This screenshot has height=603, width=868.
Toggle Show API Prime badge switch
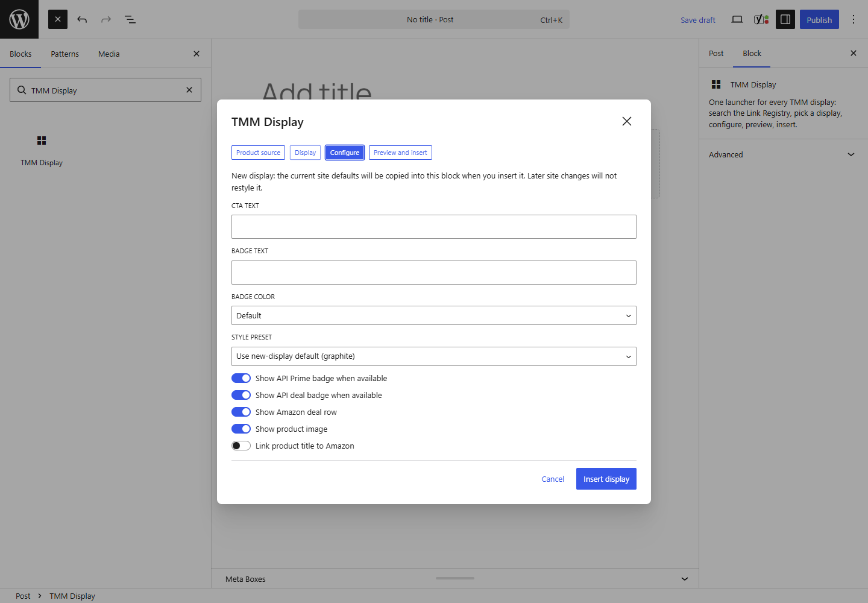(x=241, y=378)
